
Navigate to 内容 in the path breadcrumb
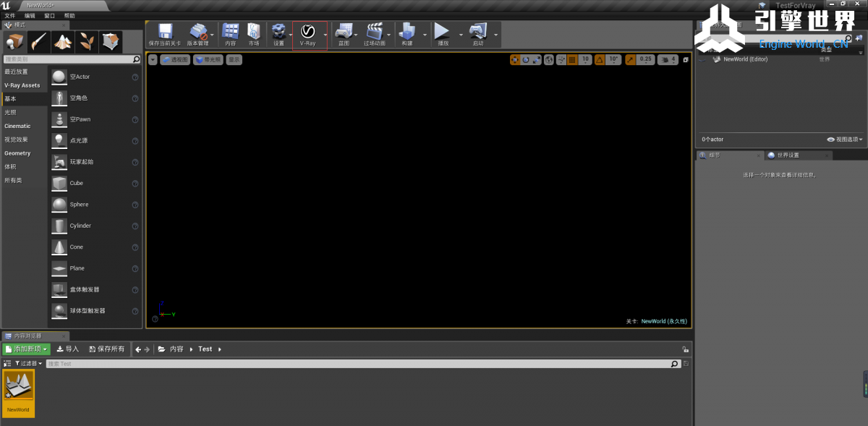pos(176,349)
